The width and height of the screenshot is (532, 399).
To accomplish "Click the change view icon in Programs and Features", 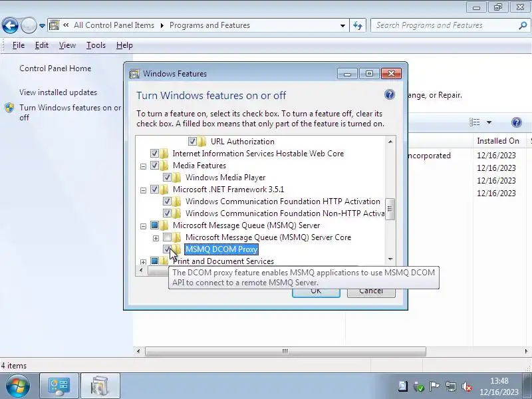I will 475,122.
